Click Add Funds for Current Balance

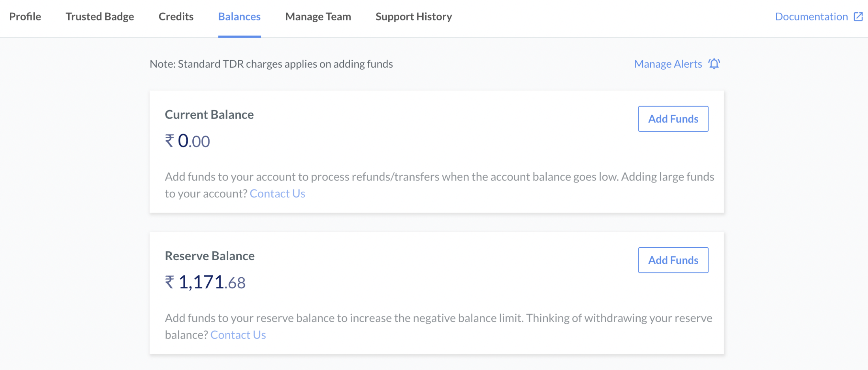pyautogui.click(x=673, y=119)
